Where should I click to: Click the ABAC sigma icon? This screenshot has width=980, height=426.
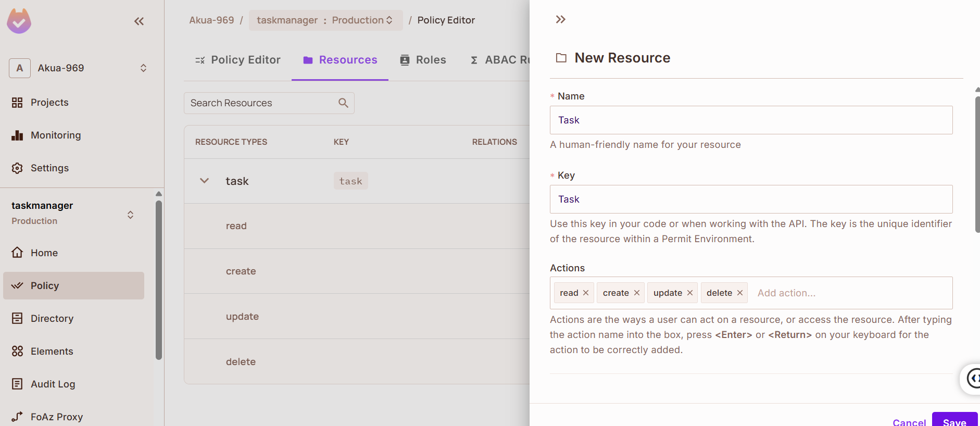pyautogui.click(x=474, y=60)
